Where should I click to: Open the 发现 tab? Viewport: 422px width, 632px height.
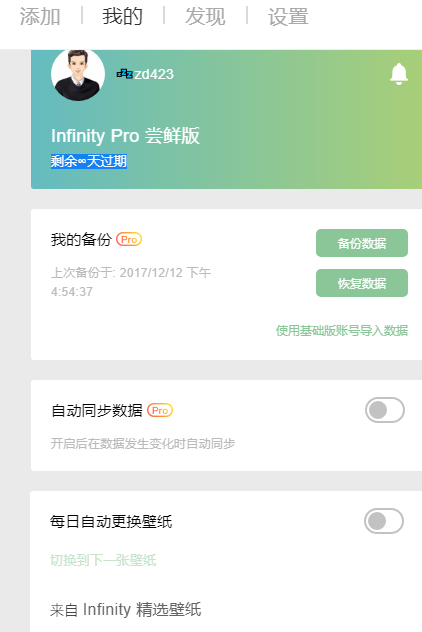pos(205,17)
